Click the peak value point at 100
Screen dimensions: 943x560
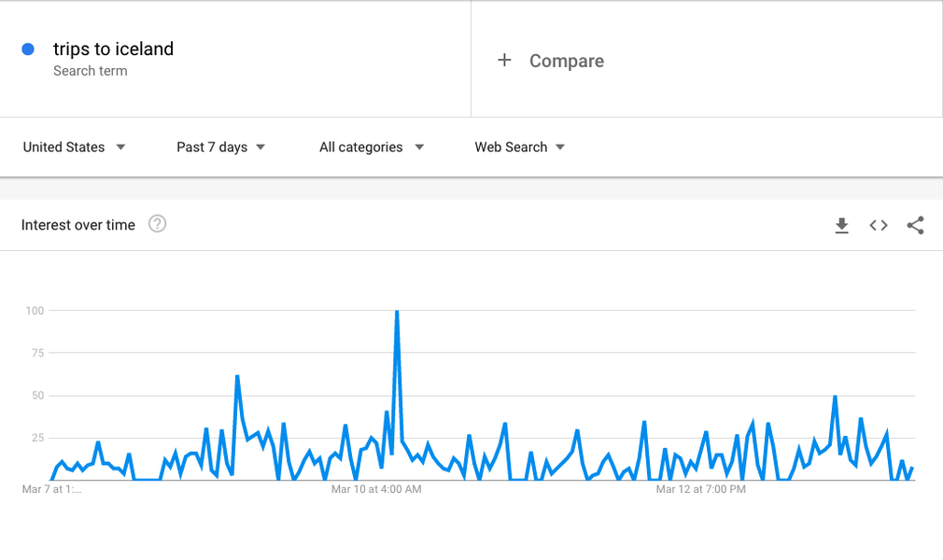point(397,311)
